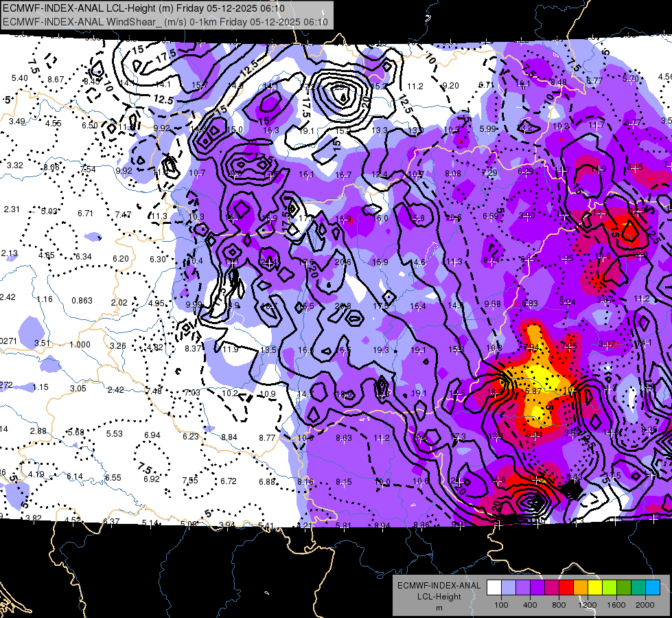Click the light blue legend swatch
Viewport: 672px width, 618px height.
[509, 588]
